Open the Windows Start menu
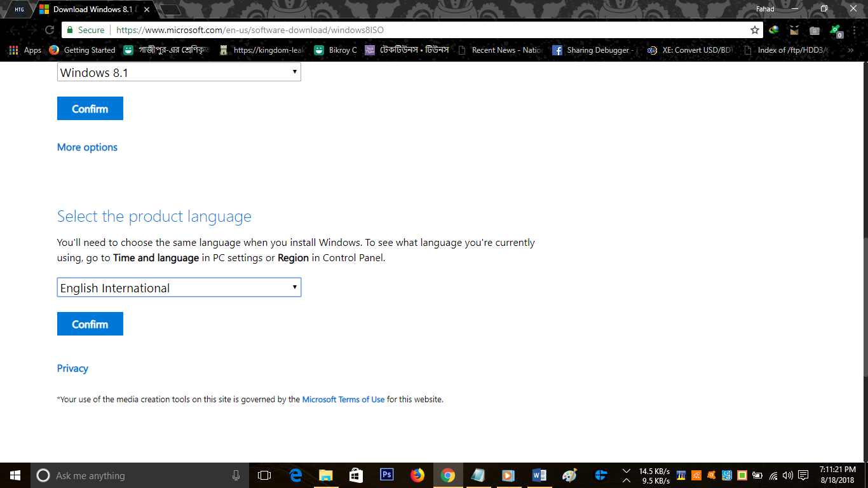This screenshot has height=488, width=868. tap(15, 475)
